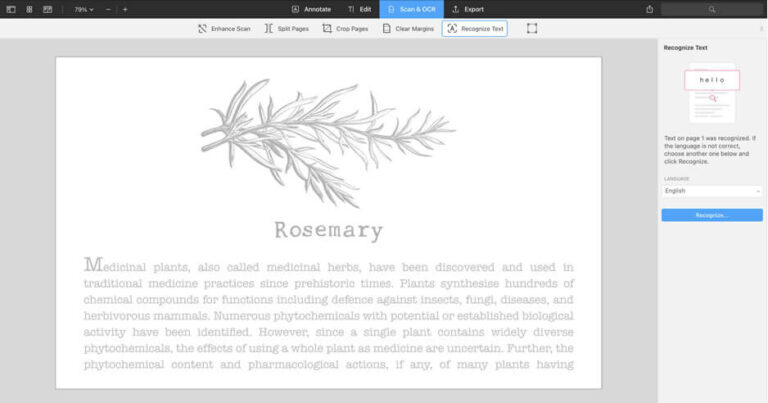Select the selection frame tool icon
768x403 pixels.
532,28
